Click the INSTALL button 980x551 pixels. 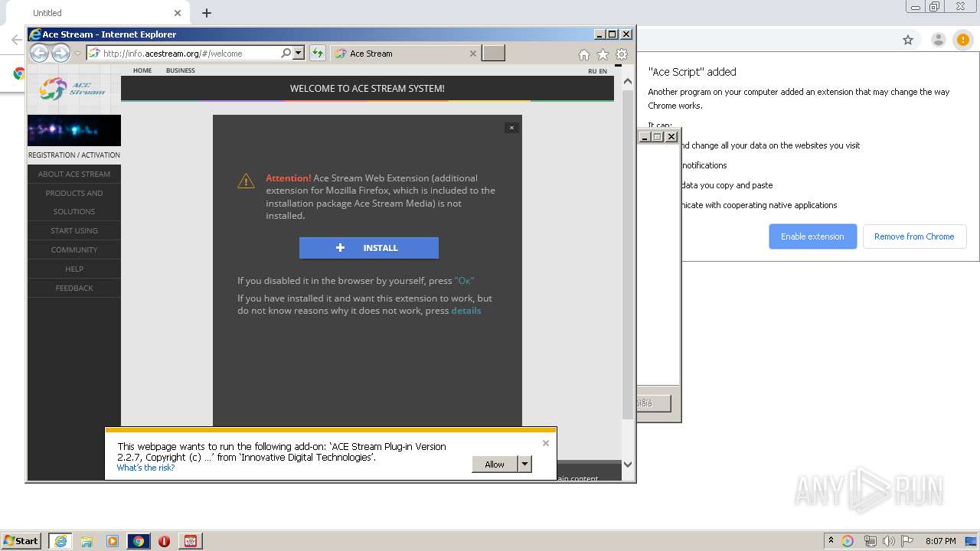pos(369,248)
